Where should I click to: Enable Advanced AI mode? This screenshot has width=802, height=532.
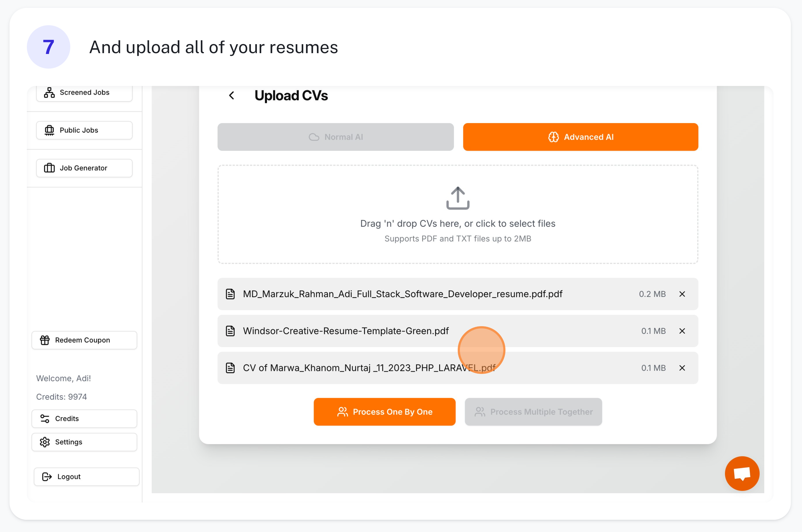point(580,137)
